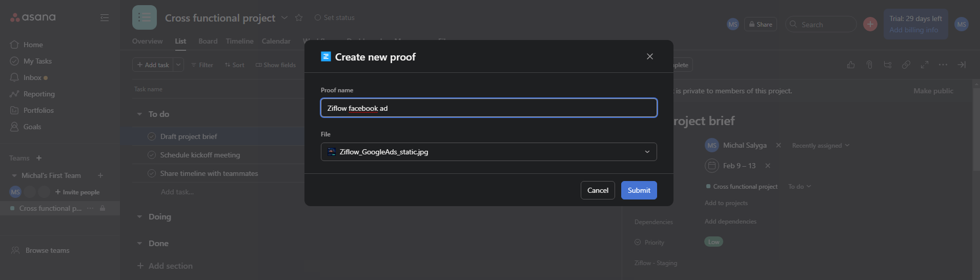Click the Proof name text field

(x=488, y=108)
